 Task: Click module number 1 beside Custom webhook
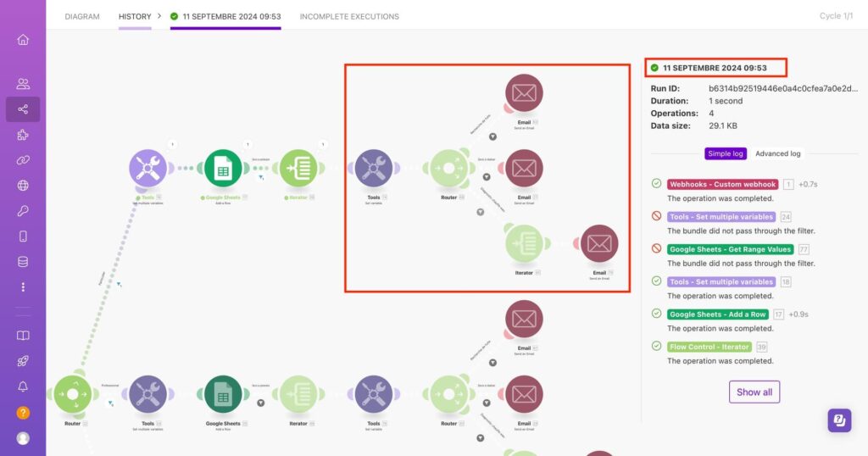pyautogui.click(x=788, y=184)
